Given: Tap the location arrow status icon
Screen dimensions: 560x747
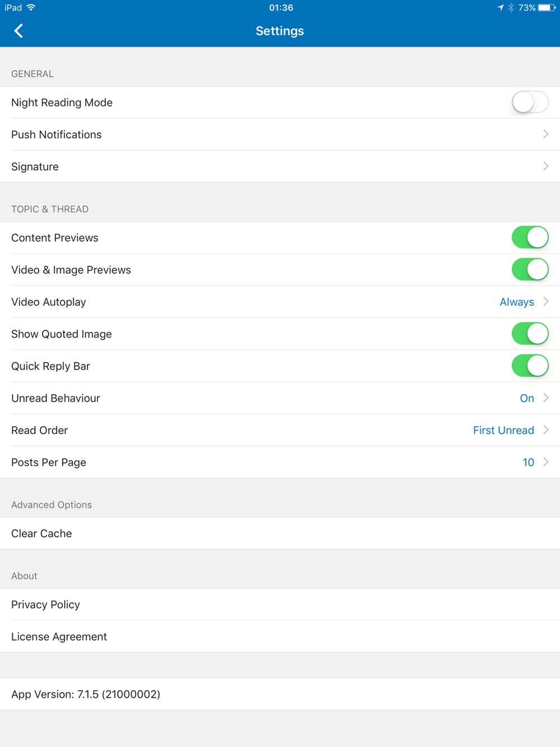Looking at the screenshot, I should [x=501, y=8].
